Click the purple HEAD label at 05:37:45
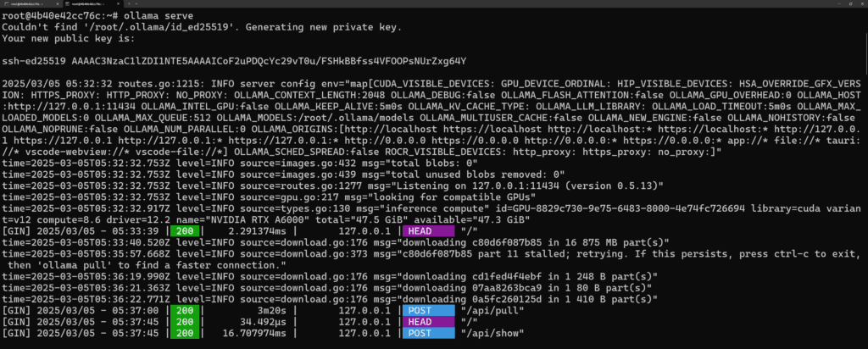 click(x=428, y=321)
